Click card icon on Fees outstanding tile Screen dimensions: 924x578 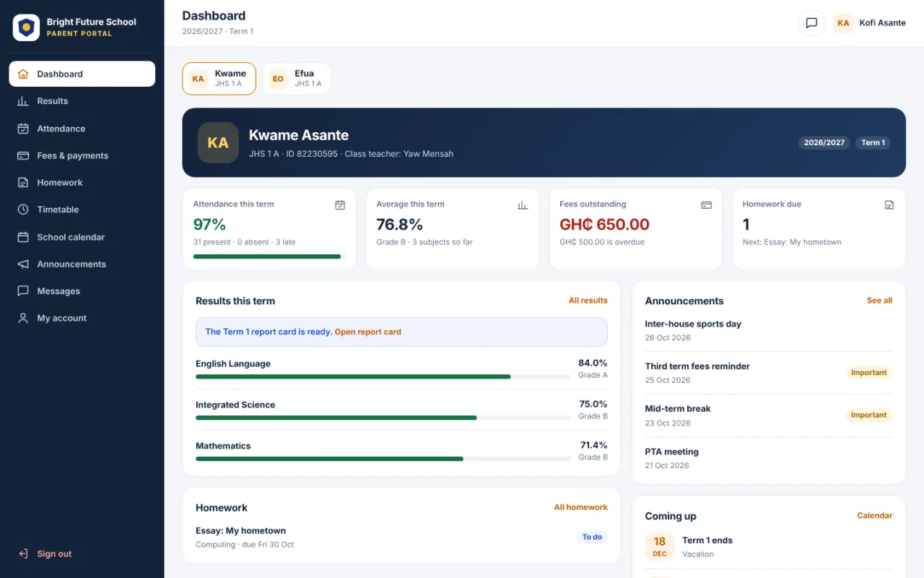click(706, 205)
